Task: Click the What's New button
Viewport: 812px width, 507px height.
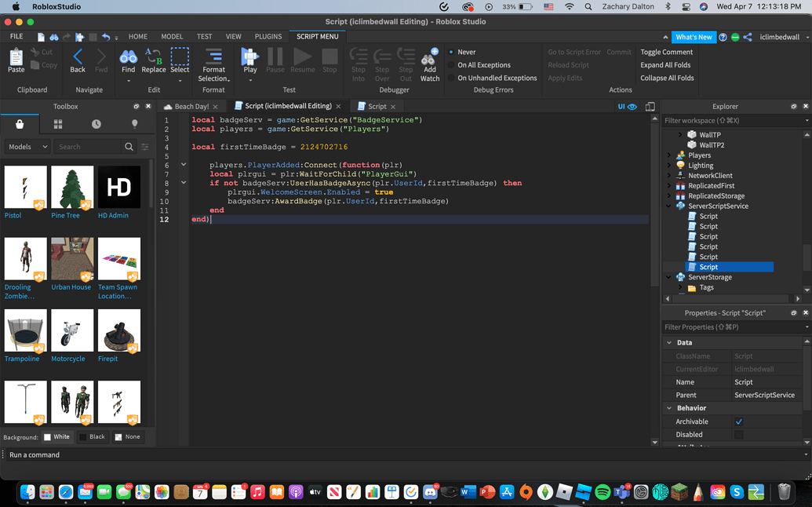Action: pos(694,37)
